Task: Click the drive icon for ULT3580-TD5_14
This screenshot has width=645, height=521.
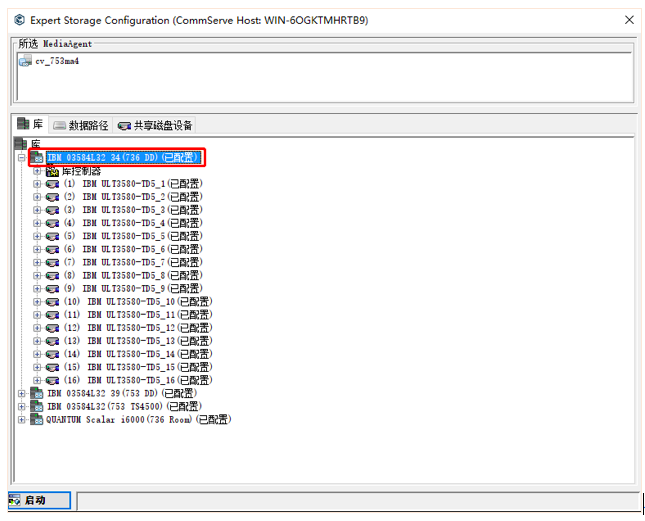Action: pos(52,354)
